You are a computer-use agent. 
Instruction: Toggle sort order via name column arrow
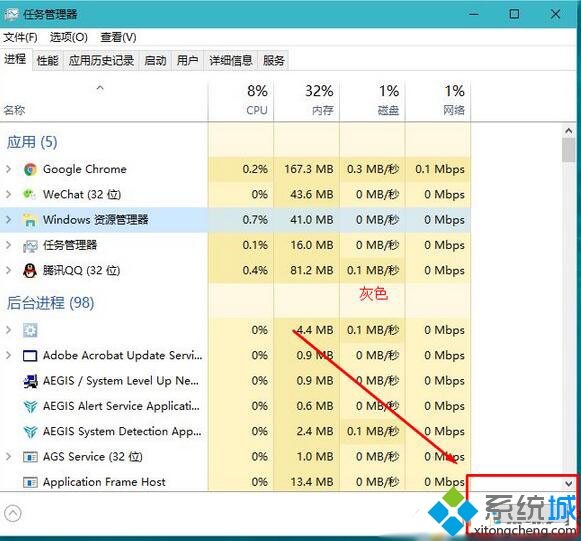[100, 88]
